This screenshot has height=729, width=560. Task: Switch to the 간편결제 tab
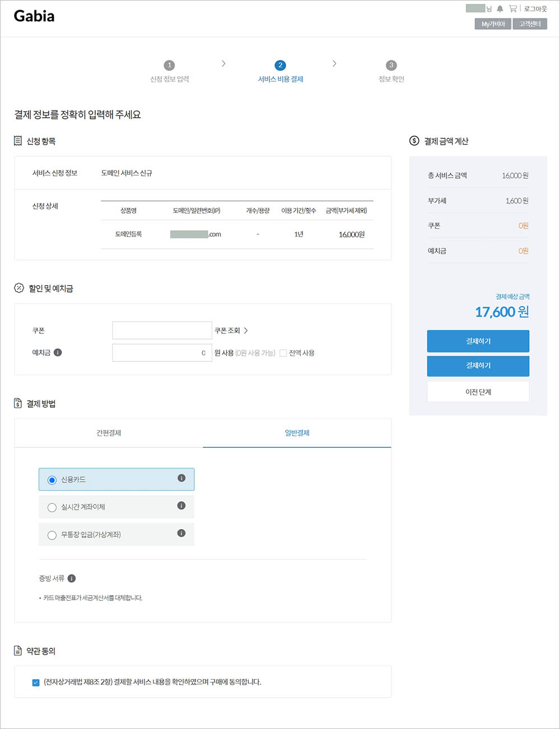tap(108, 433)
